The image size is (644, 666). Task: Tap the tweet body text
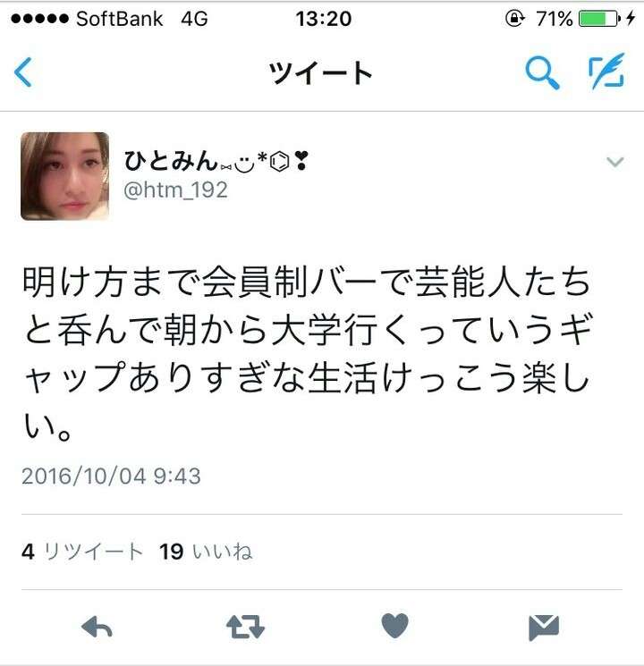pyautogui.click(x=307, y=353)
